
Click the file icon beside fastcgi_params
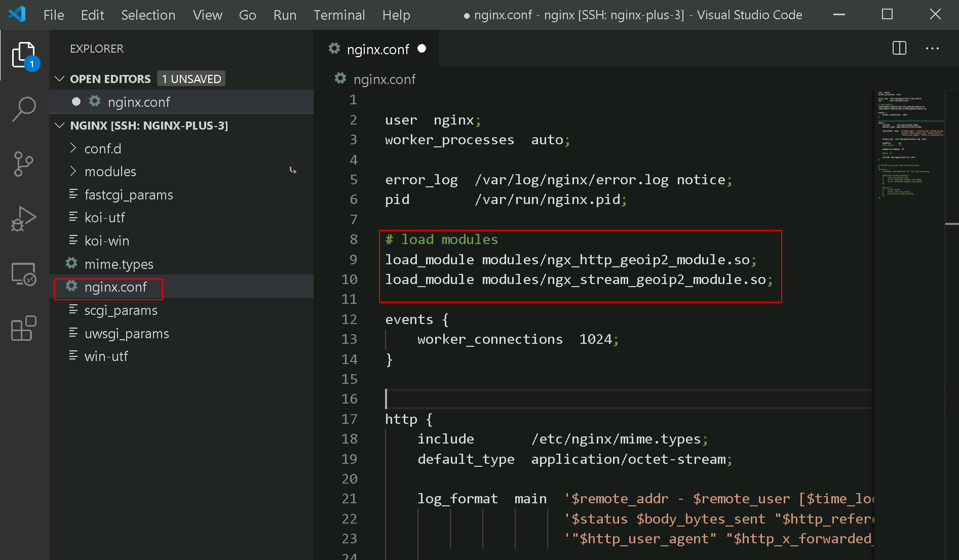[x=73, y=194]
